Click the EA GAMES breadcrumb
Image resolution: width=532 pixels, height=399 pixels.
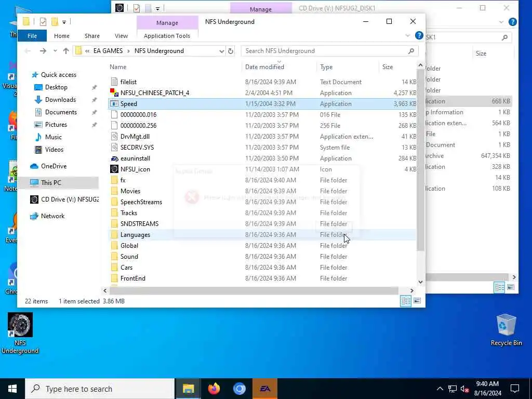(108, 51)
